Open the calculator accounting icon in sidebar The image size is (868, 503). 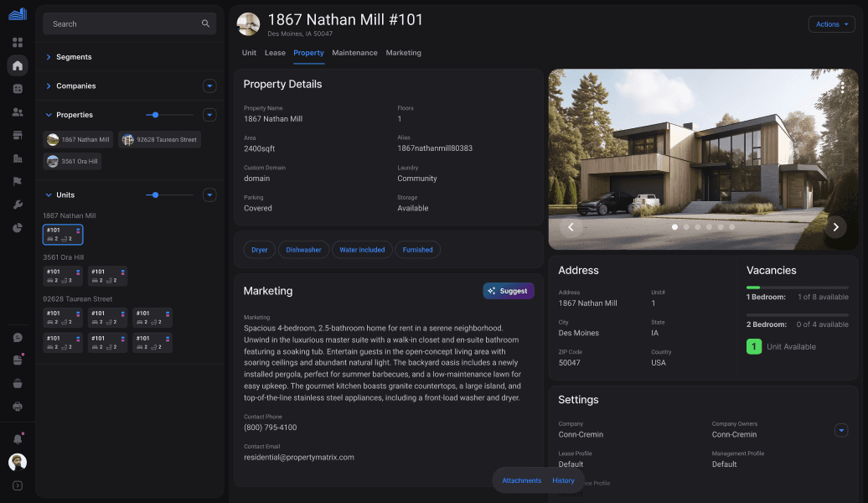(18, 89)
